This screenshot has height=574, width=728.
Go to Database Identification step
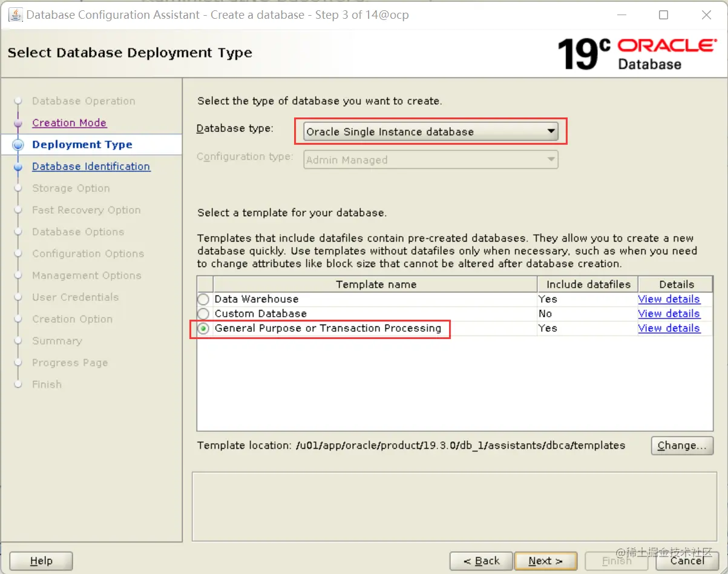tap(91, 167)
